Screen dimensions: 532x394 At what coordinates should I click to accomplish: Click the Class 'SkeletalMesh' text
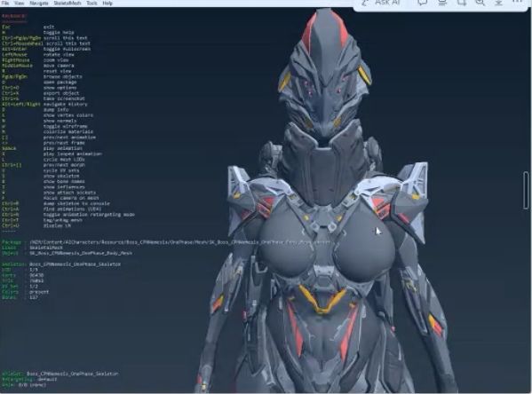(x=46, y=248)
